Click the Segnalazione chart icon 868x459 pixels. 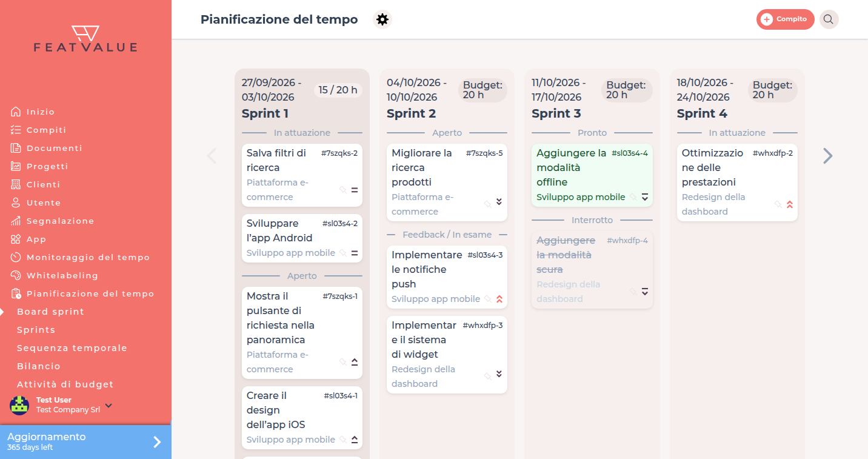[16, 221]
